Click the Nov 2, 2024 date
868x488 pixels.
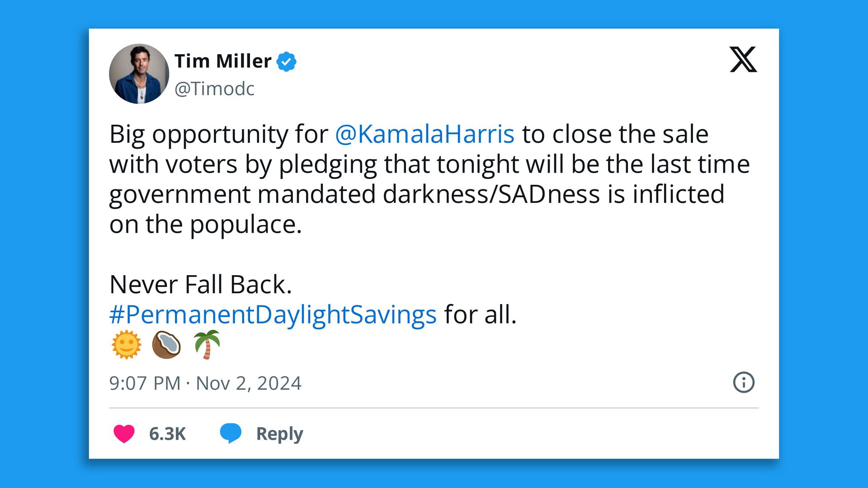(249, 383)
